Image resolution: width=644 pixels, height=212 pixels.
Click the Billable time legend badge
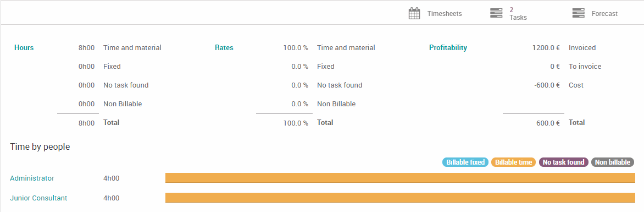513,162
